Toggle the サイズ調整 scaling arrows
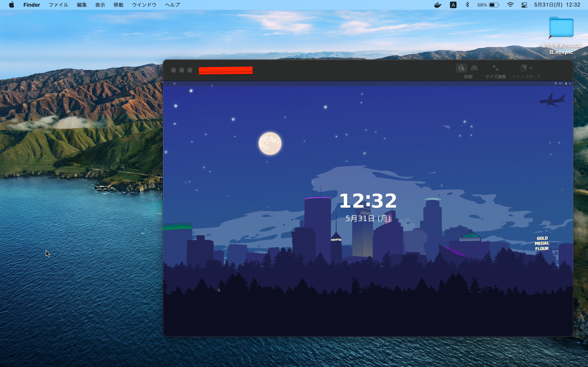 coord(496,68)
